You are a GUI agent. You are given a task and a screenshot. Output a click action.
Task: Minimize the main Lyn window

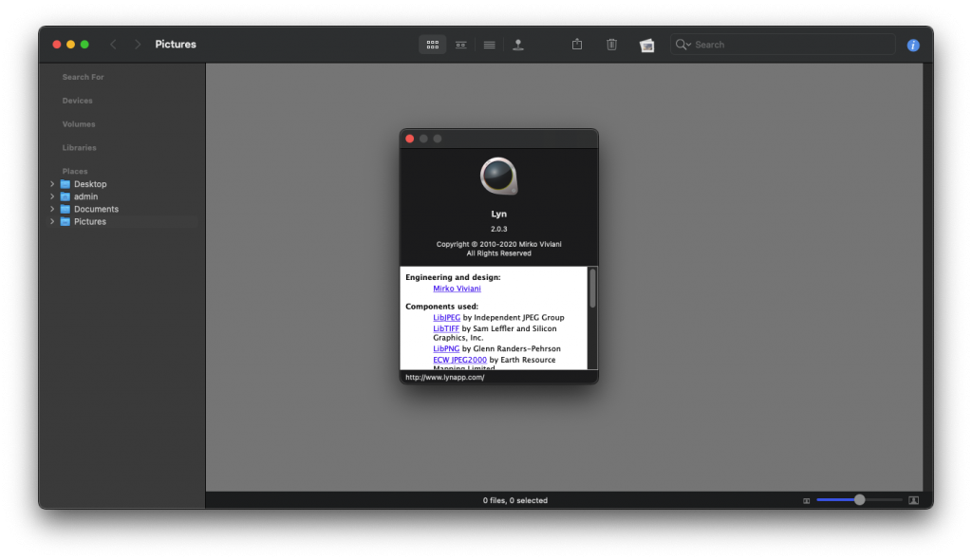pyautogui.click(x=70, y=45)
